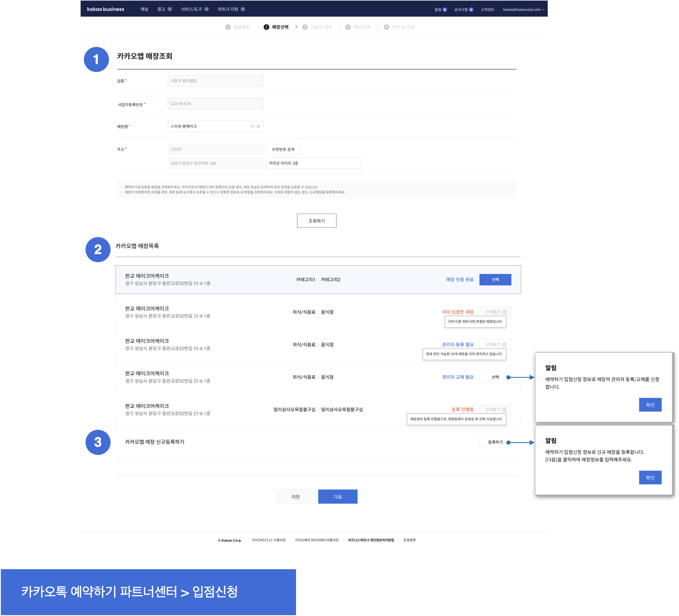Click the 조회하기 search button
The height and width of the screenshot is (616, 679).
(x=317, y=221)
